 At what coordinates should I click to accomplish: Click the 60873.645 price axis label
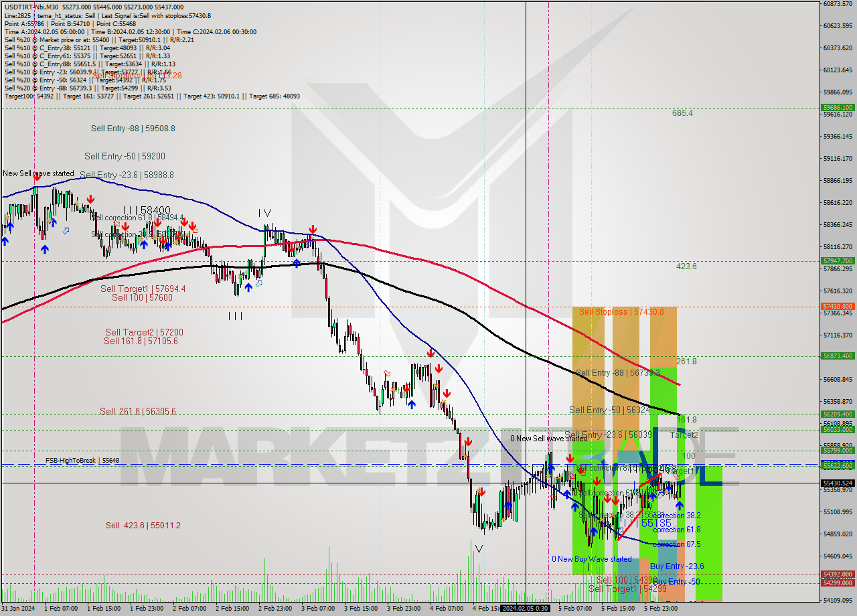(838, 4)
